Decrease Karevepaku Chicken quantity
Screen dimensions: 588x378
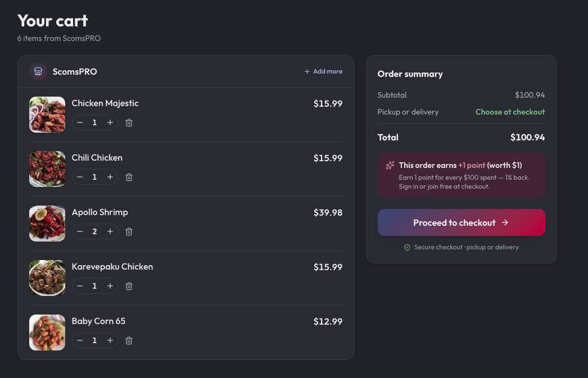(x=80, y=286)
